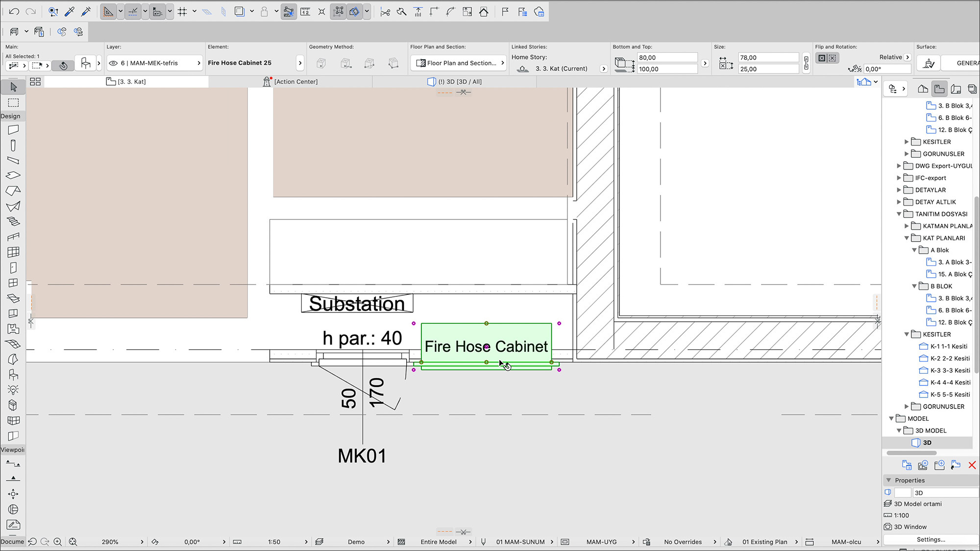This screenshot has height=551, width=980.
Task: Select the Marquee tool in toolbox
Action: [13, 103]
